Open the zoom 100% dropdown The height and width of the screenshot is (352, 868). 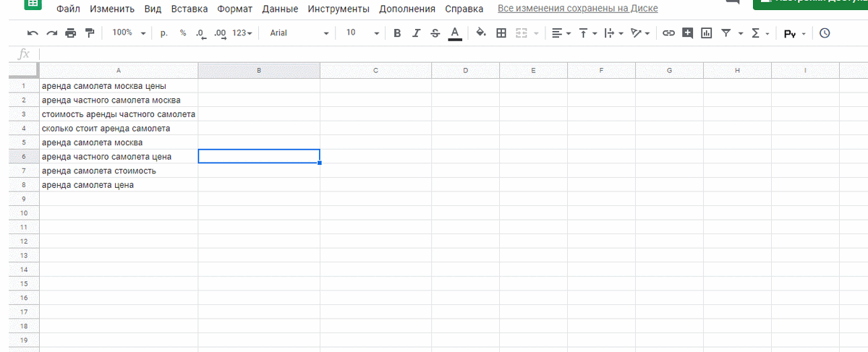pyautogui.click(x=129, y=33)
